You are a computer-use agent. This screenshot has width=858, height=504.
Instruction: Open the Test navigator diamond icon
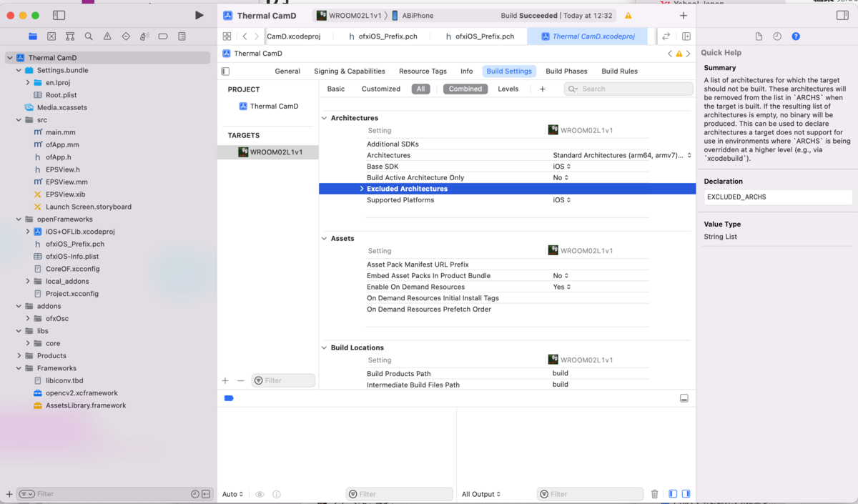pos(126,36)
